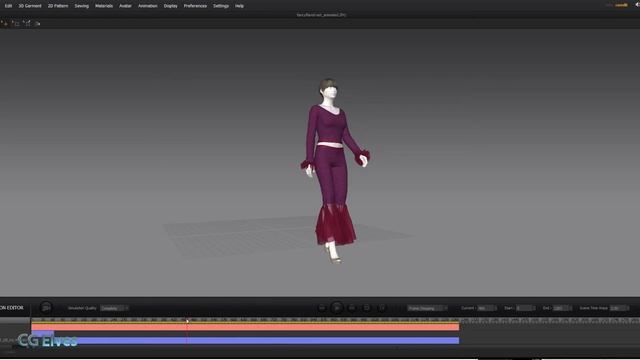Open the Preferences menu

tap(195, 6)
